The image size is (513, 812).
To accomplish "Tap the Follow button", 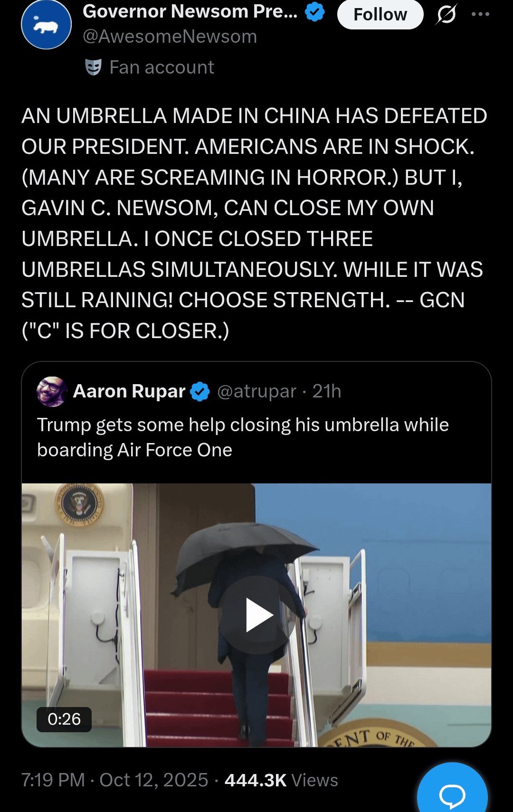I will click(x=380, y=15).
